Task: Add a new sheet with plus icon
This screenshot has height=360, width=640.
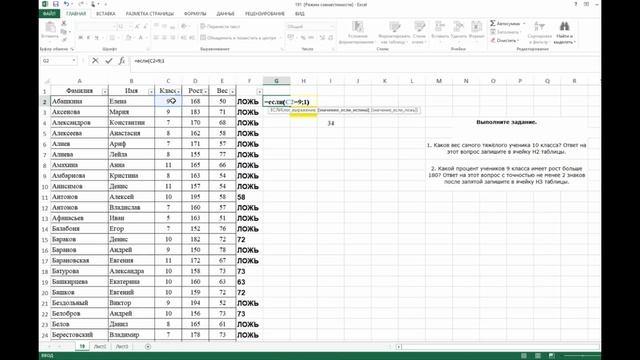Action: tap(148, 347)
